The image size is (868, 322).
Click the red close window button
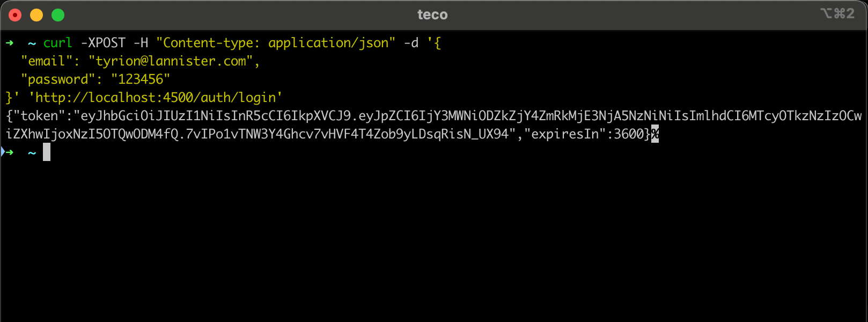click(15, 15)
